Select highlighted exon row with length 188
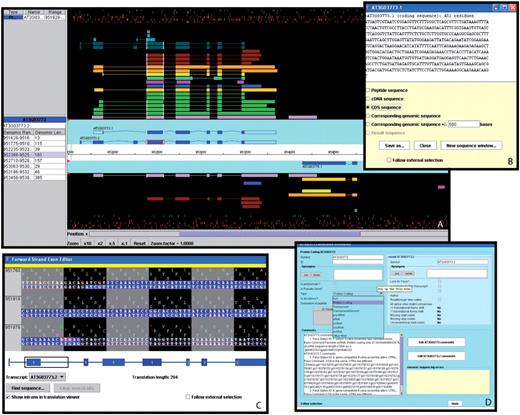Viewport: 520px width, 415px height. coord(35,155)
